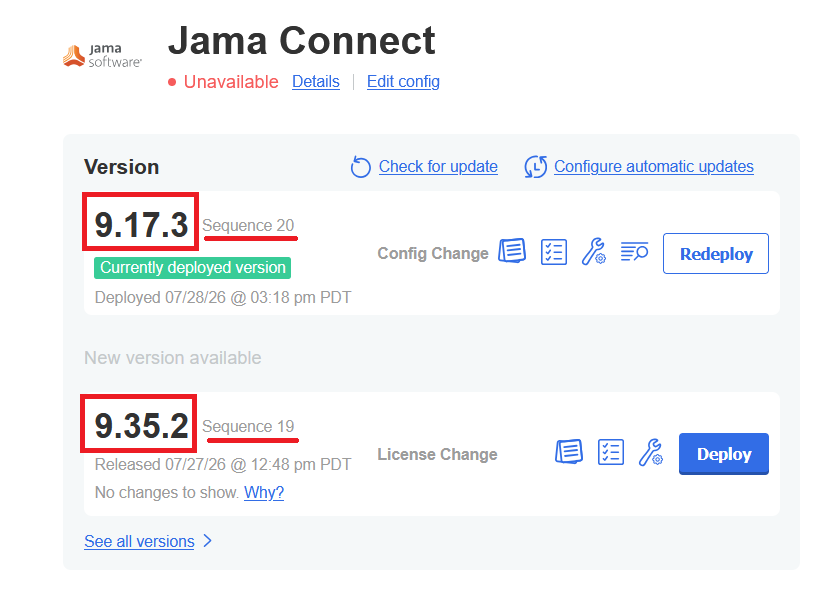The width and height of the screenshot is (824, 593).
Task: Open Configure automatic updates link
Action: [x=654, y=167]
